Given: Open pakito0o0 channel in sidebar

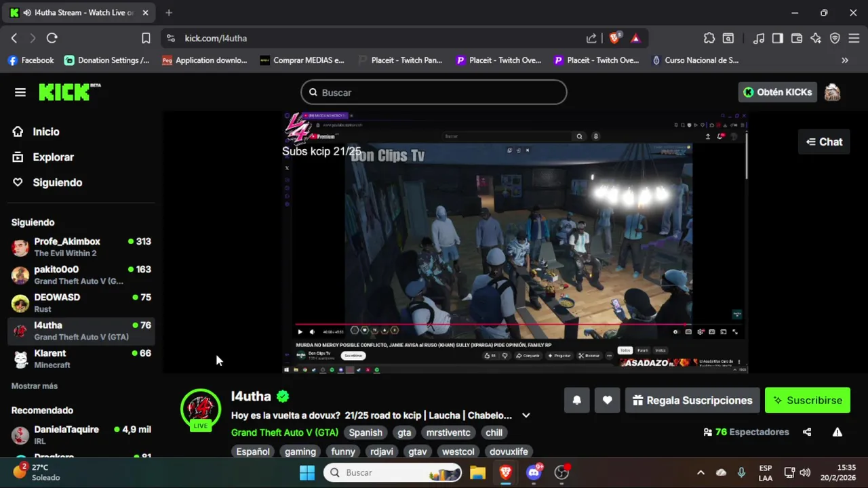Looking at the screenshot, I should (81, 274).
